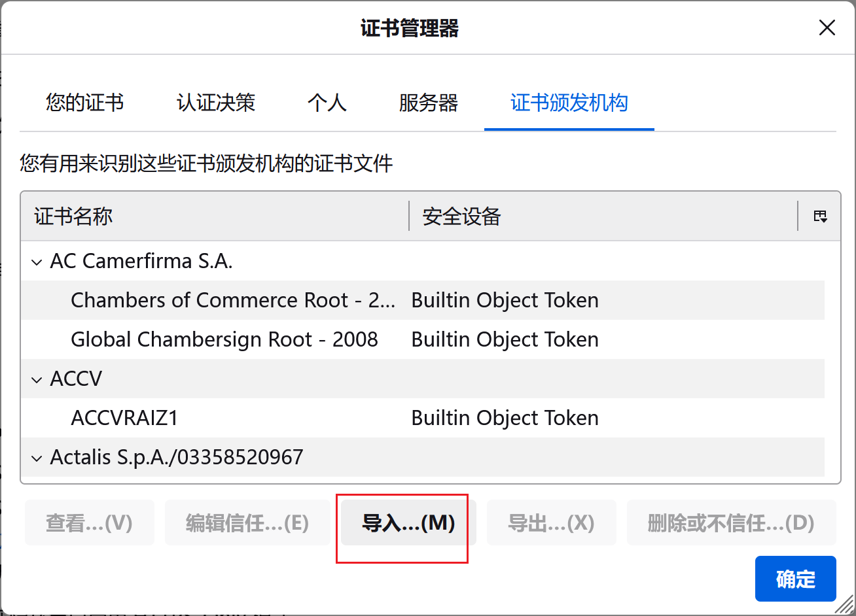Open the 服务器 tab
Screen dimensions: 856x616
[x=428, y=103]
